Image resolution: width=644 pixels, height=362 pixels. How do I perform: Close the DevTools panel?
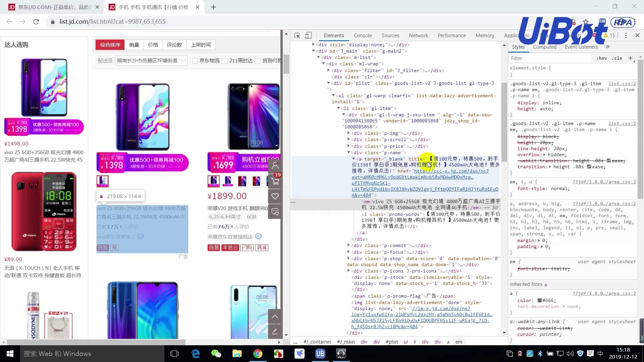[x=637, y=35]
